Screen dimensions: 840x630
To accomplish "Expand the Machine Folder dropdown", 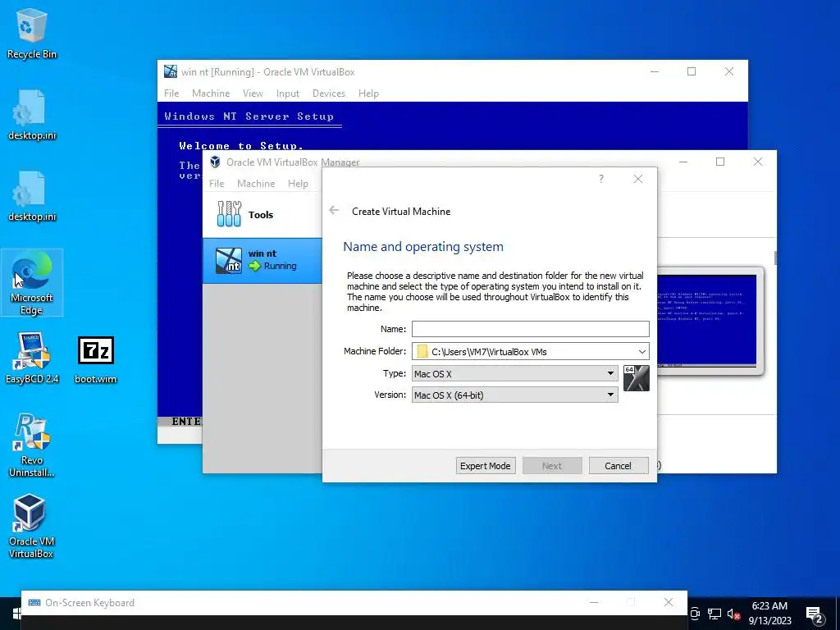I will point(641,351).
